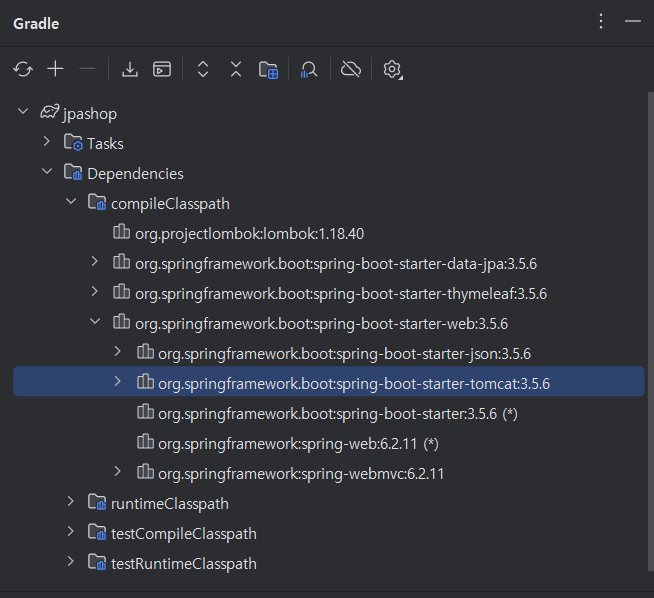Open the Execute Gradle Task icon
The image size is (654, 598).
(162, 69)
